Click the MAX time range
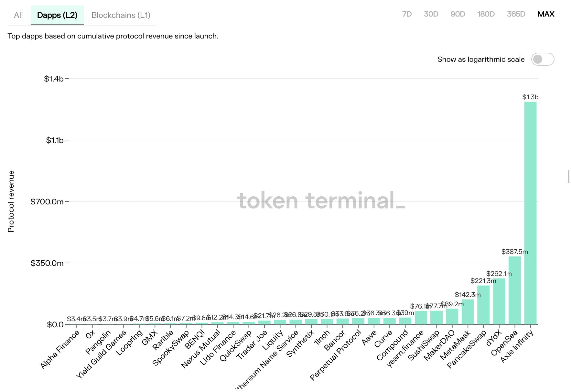This screenshot has width=571, height=392. 546,14
